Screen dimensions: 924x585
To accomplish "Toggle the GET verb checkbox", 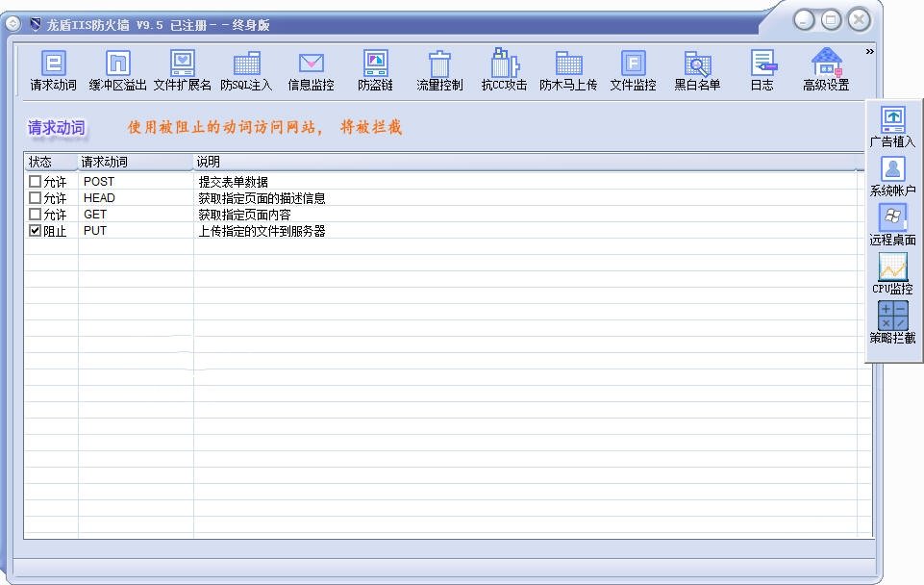I will coord(35,214).
